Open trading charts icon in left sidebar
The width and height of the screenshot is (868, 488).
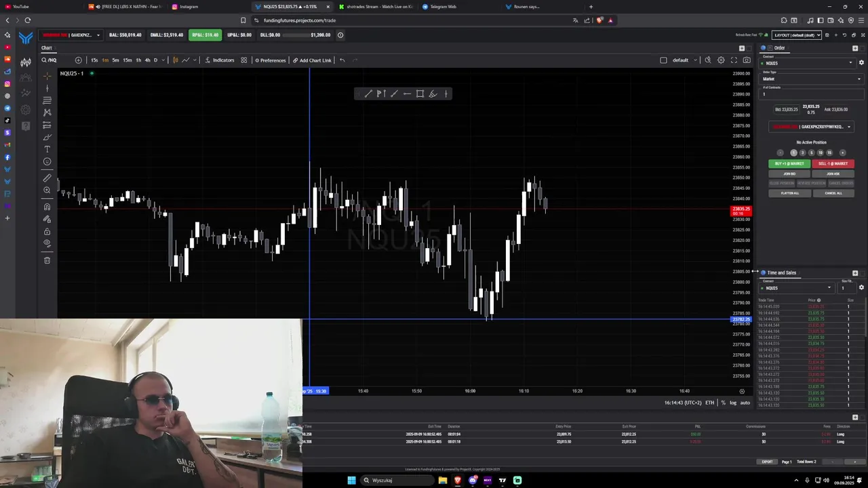26,62
